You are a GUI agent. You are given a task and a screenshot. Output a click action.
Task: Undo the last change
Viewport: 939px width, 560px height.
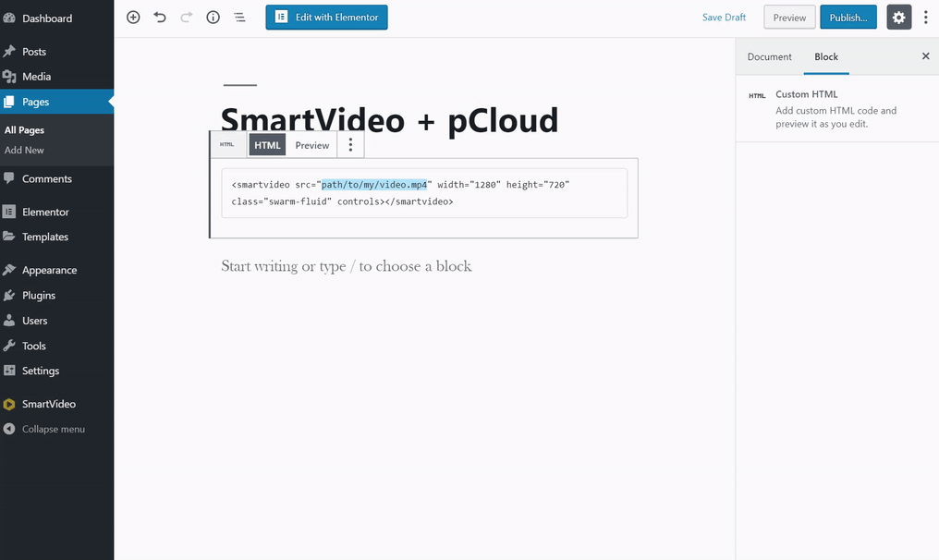[159, 18]
